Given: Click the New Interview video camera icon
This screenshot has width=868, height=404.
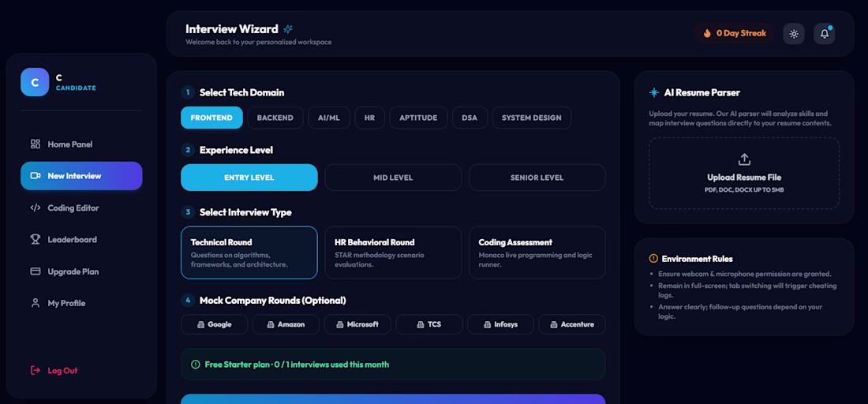Looking at the screenshot, I should 36,176.
